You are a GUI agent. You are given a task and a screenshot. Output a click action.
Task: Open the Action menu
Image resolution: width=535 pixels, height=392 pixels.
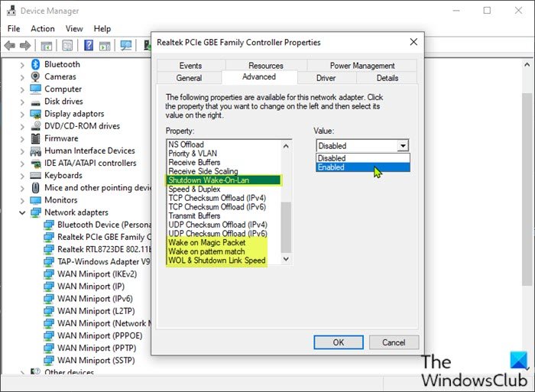click(x=43, y=29)
